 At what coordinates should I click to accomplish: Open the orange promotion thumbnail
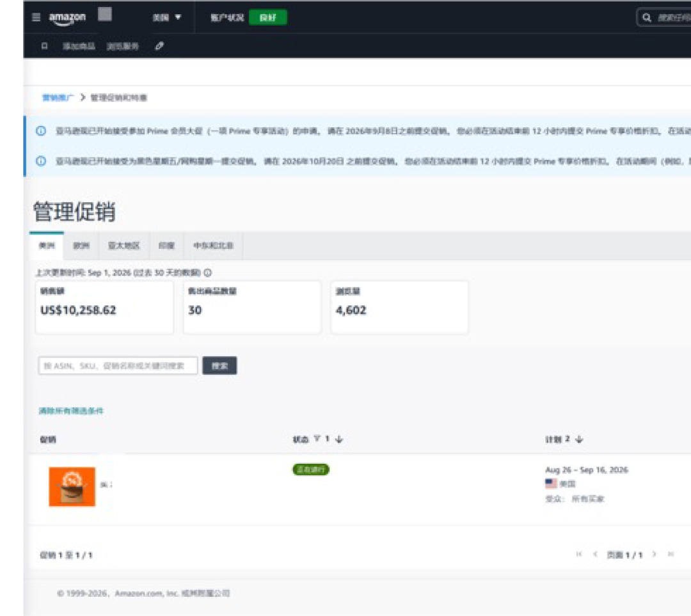pos(72,486)
